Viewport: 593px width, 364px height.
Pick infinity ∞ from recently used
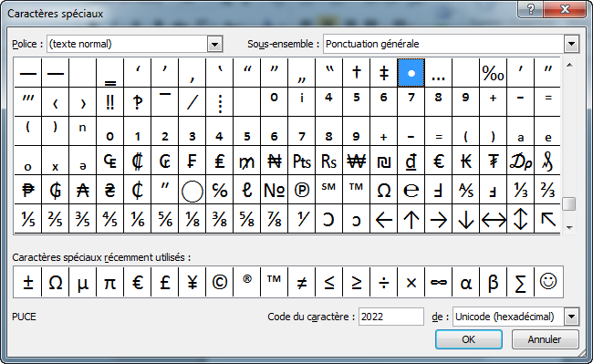point(438,282)
